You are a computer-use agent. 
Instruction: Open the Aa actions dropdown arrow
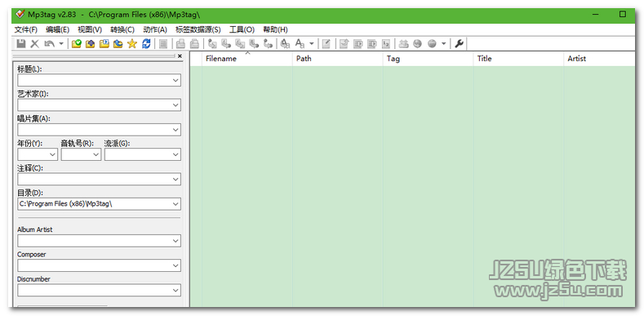(311, 43)
